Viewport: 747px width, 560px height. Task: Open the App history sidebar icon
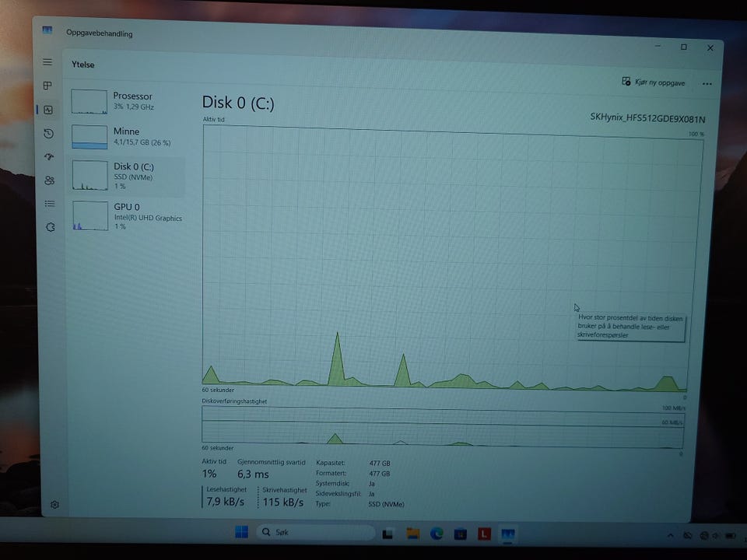pos(48,134)
